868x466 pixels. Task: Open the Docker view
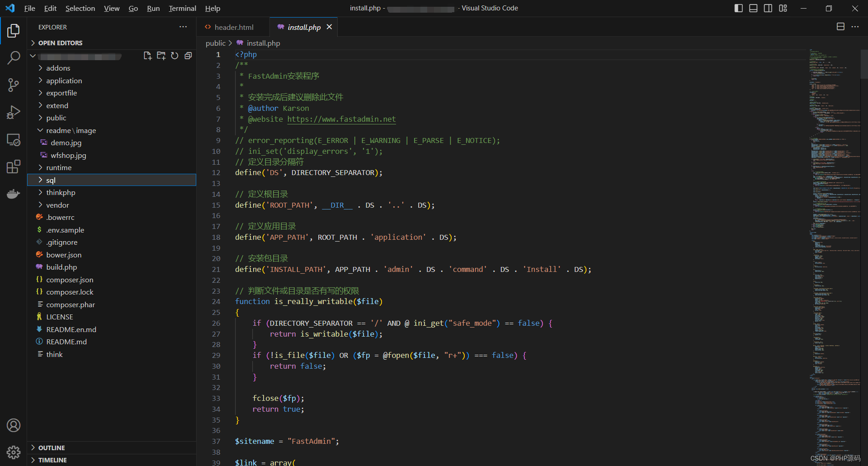[14, 194]
